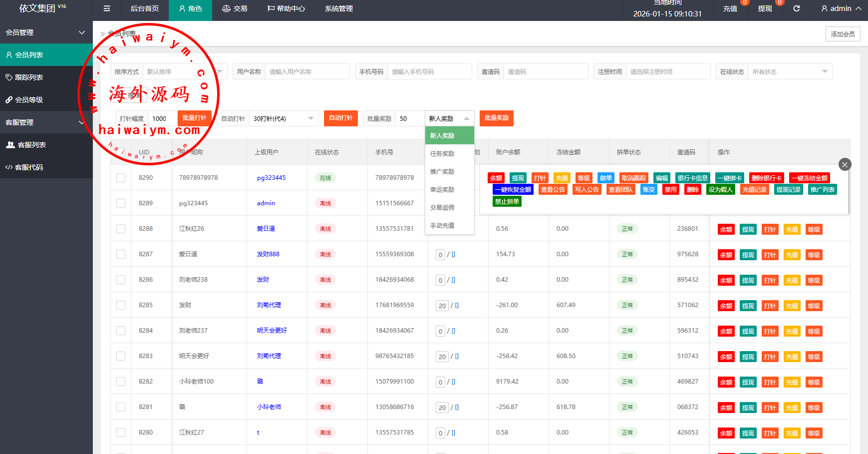
Task: Close the expanded actions popup panel
Action: (x=845, y=165)
